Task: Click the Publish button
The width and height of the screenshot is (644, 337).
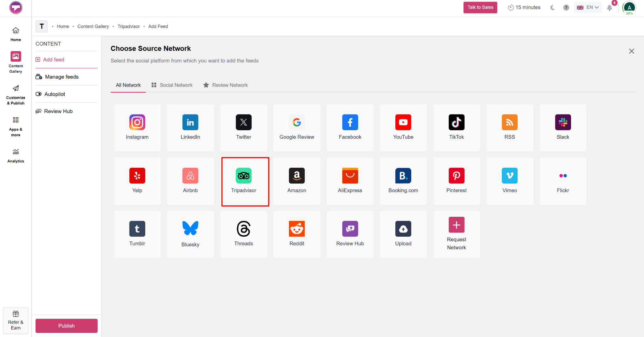Action: tap(66, 326)
